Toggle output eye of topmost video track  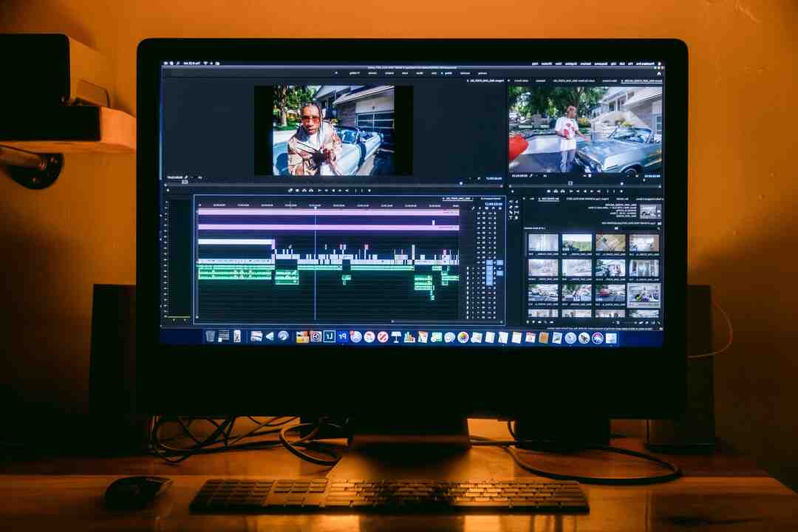coord(478,214)
